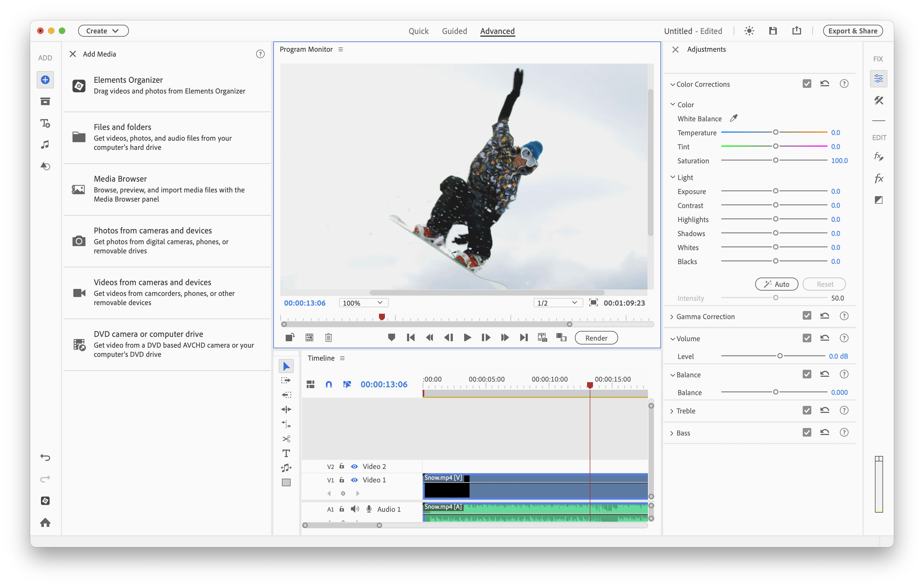Image resolution: width=924 pixels, height=587 pixels.
Task: Open the Tools panel with hammer icon
Action: pos(879,101)
